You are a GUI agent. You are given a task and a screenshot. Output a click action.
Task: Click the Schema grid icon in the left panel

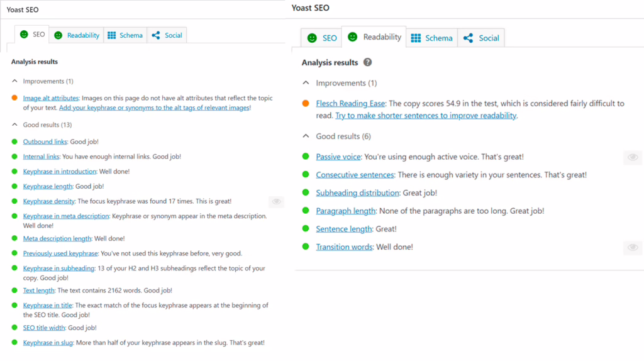pos(111,35)
